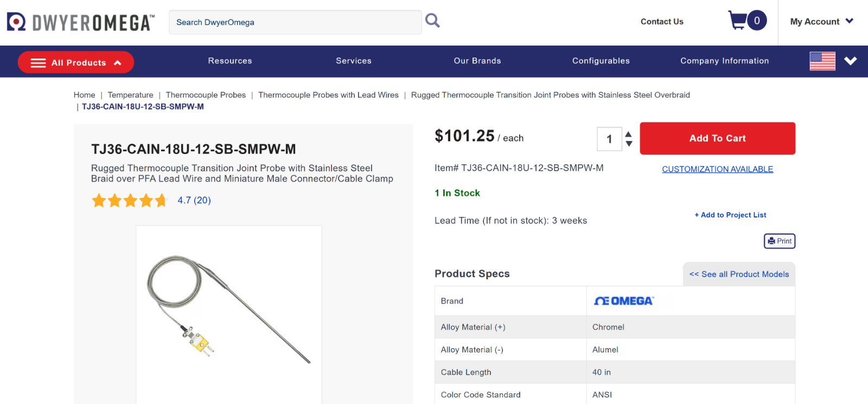Click the Color Code Standard label
Viewport: 868px width, 404px height.
[481, 395]
